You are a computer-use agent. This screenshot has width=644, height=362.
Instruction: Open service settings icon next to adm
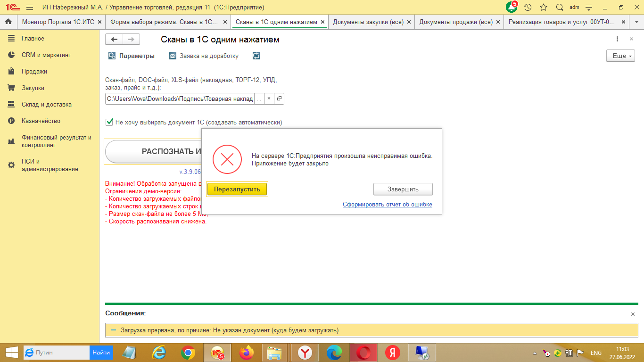pos(588,8)
